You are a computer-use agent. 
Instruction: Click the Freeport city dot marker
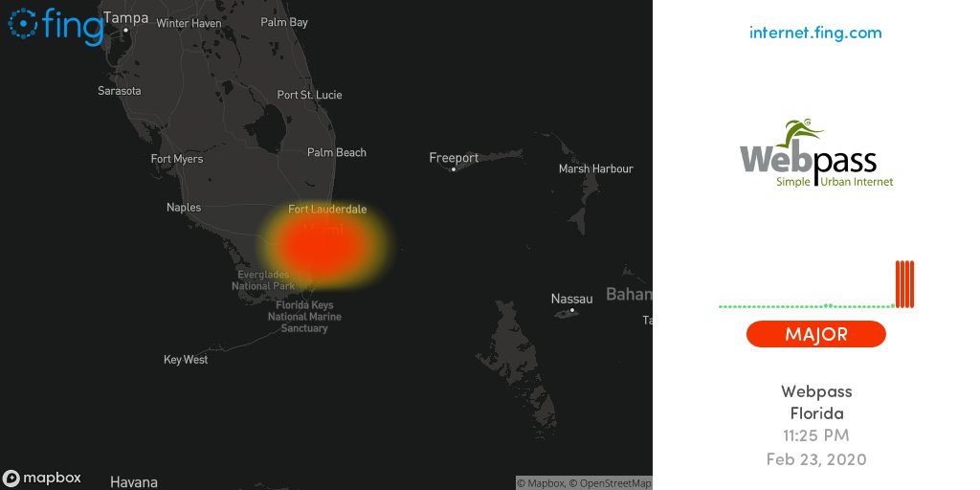[x=454, y=169]
